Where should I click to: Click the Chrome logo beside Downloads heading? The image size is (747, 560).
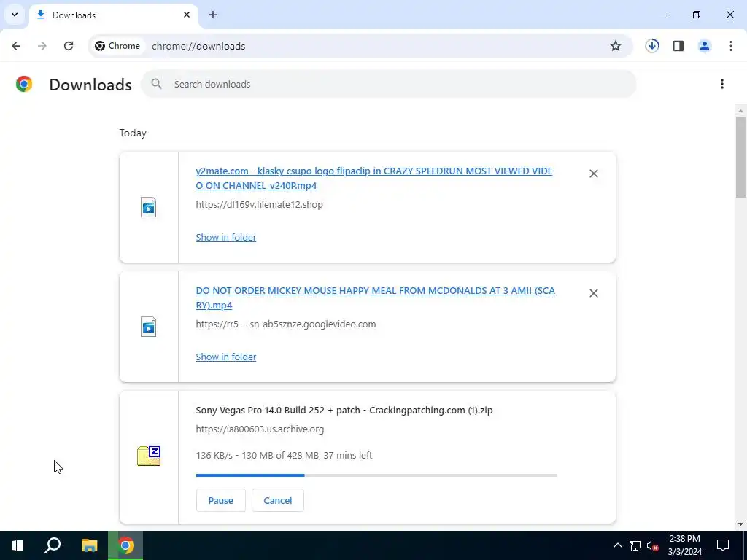[24, 85]
